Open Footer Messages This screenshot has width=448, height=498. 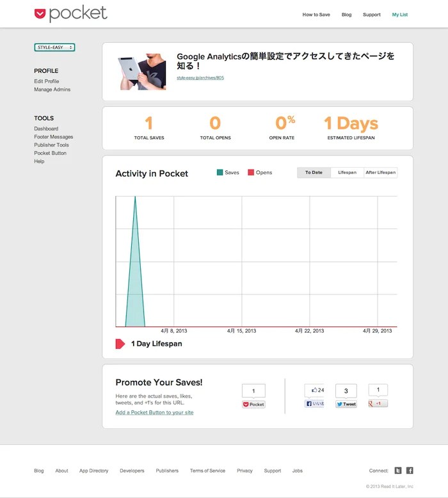[53, 137]
